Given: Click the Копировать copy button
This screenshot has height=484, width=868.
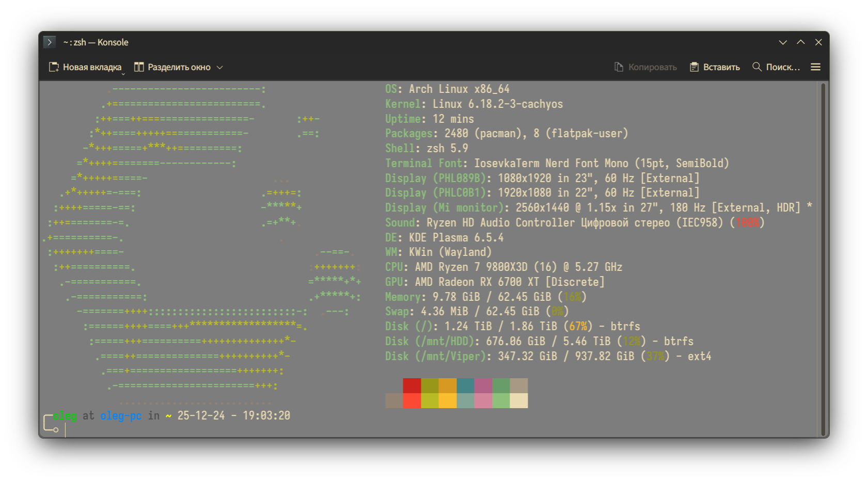Looking at the screenshot, I should (645, 67).
